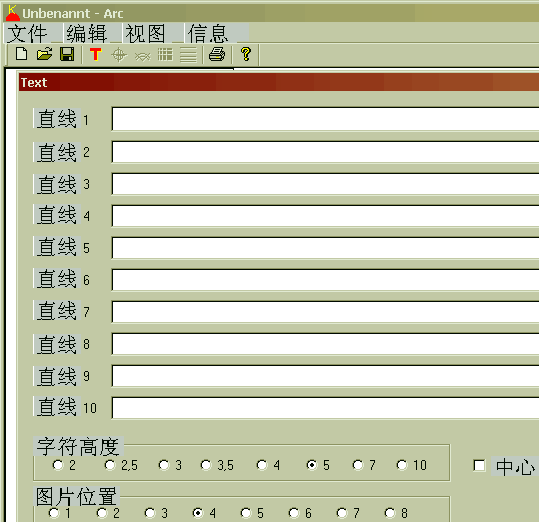Click the 字符高度 group label

pos(78,446)
